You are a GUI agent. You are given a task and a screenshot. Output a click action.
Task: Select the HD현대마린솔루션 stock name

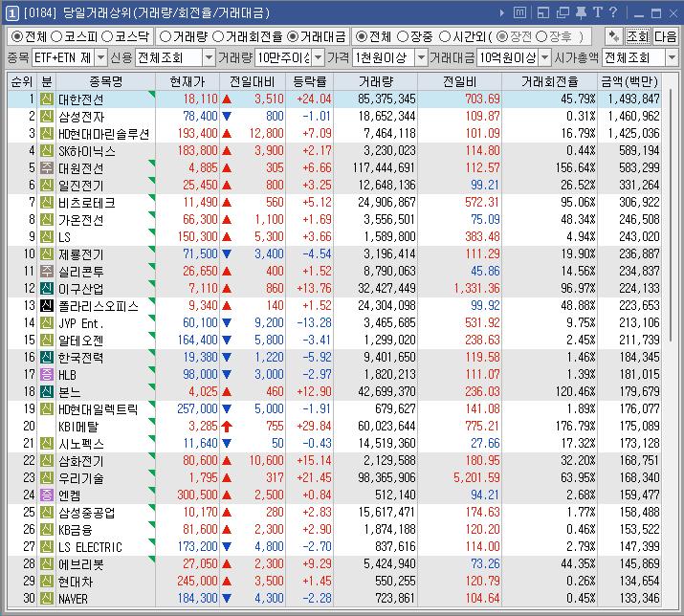tap(104, 134)
